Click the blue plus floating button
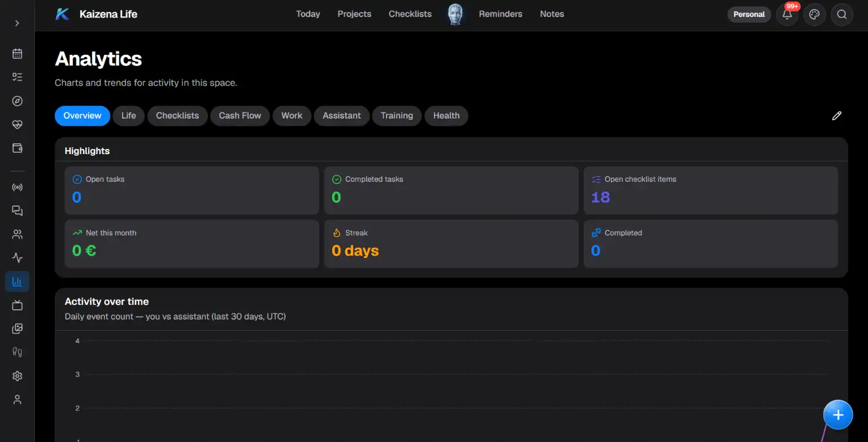 [838, 415]
